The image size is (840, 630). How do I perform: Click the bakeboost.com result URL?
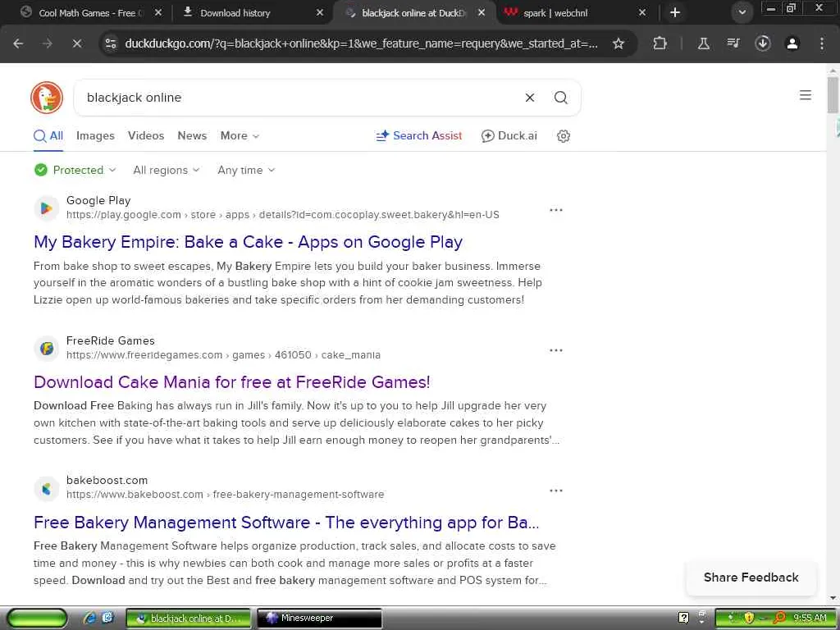coord(225,495)
